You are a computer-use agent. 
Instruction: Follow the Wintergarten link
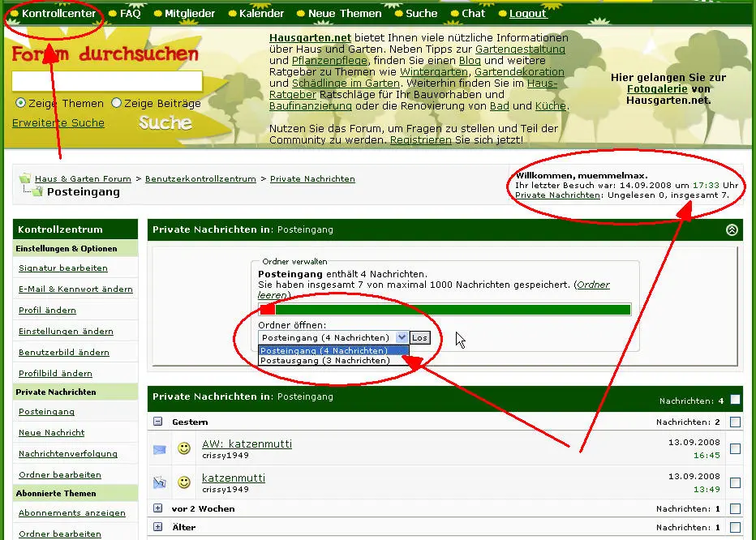click(x=434, y=72)
